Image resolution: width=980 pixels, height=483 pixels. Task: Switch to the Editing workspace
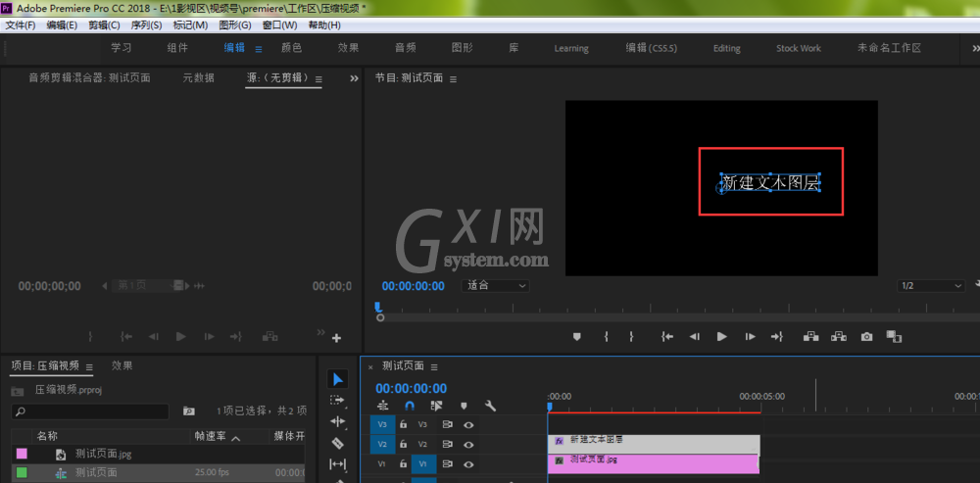(x=727, y=48)
